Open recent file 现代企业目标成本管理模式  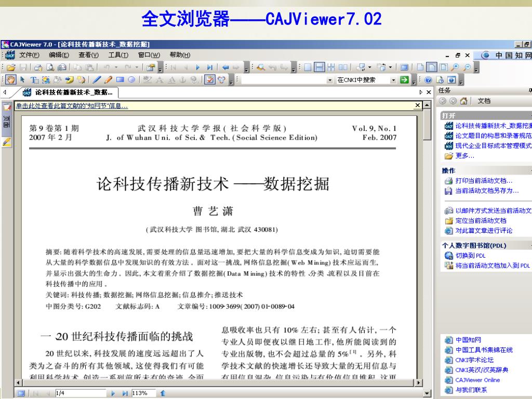coord(493,146)
